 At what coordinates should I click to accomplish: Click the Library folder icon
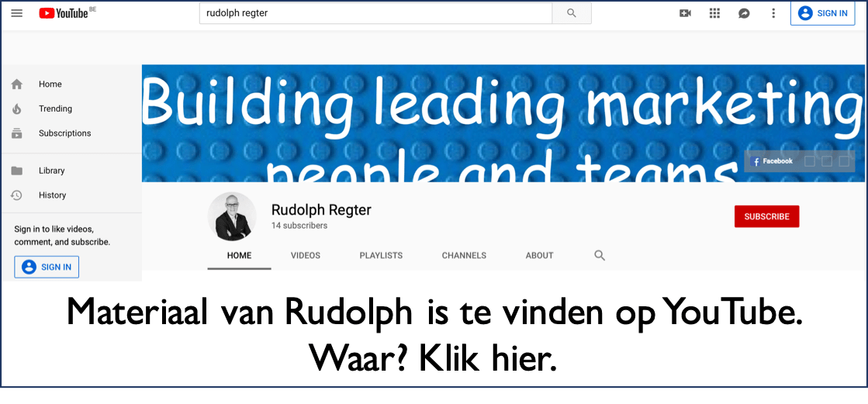pos(17,171)
